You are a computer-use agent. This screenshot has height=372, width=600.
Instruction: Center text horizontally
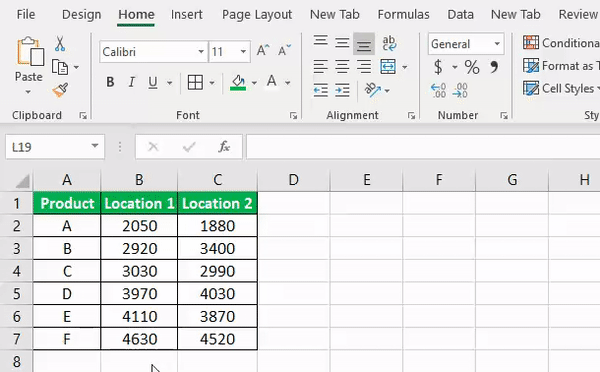tap(342, 67)
